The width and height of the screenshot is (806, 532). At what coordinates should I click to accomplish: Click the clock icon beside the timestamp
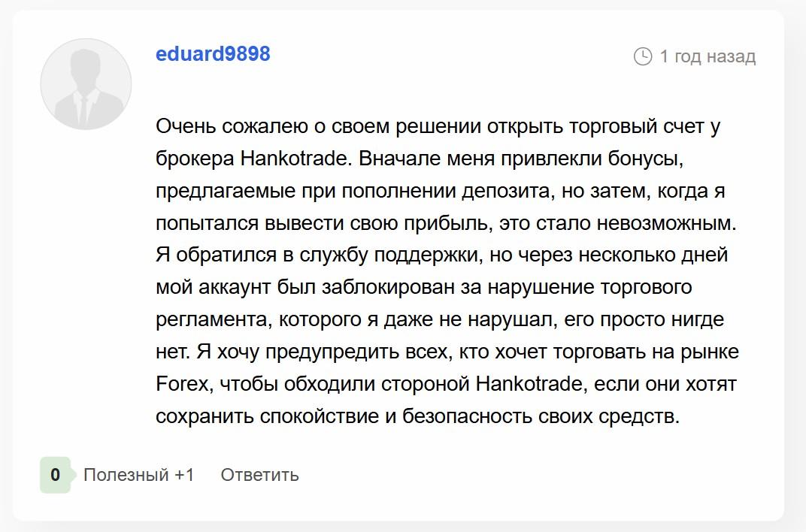tap(643, 56)
